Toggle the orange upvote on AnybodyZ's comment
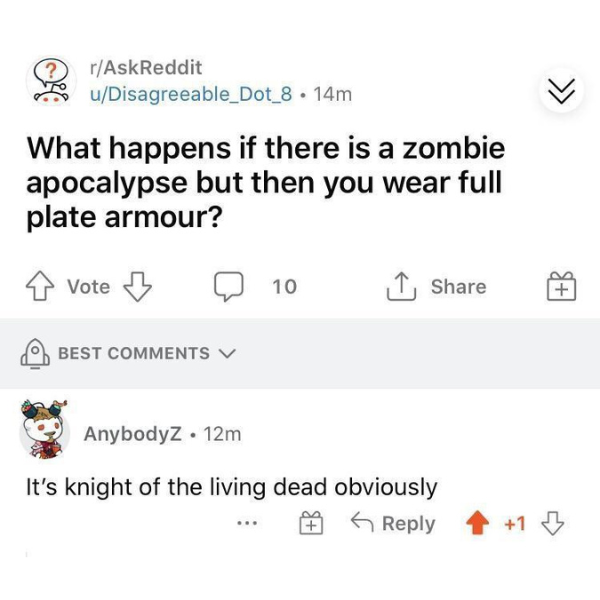This screenshot has height=600, width=600. coord(477,523)
